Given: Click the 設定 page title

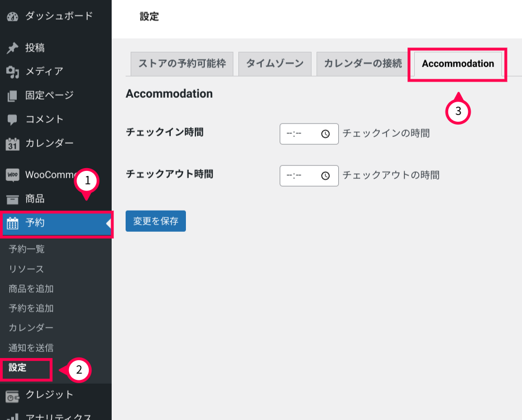Looking at the screenshot, I should pos(149,16).
